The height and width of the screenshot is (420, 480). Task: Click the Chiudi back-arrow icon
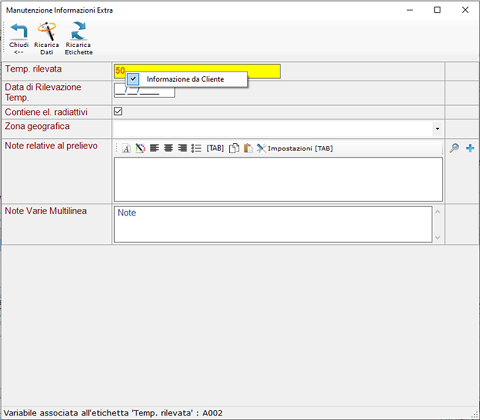pyautogui.click(x=19, y=32)
